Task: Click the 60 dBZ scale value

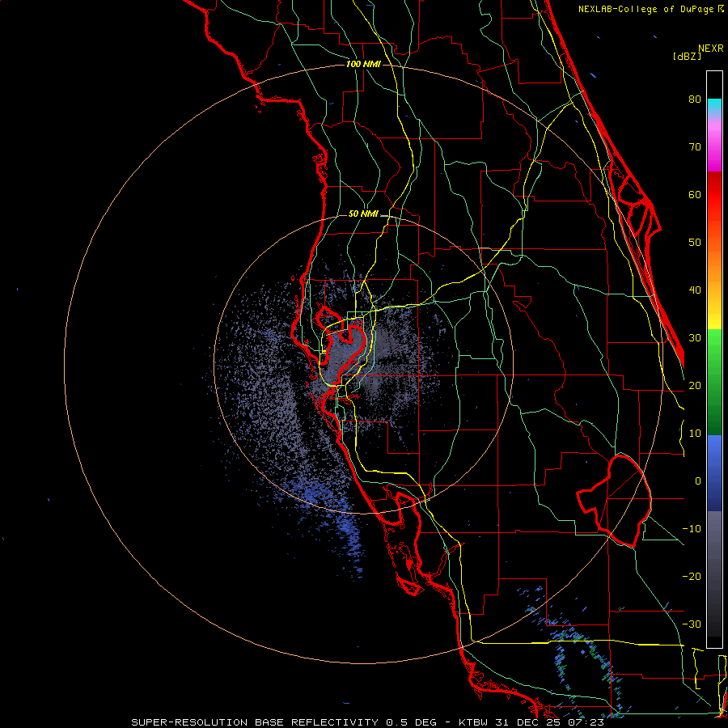Action: pyautogui.click(x=695, y=194)
